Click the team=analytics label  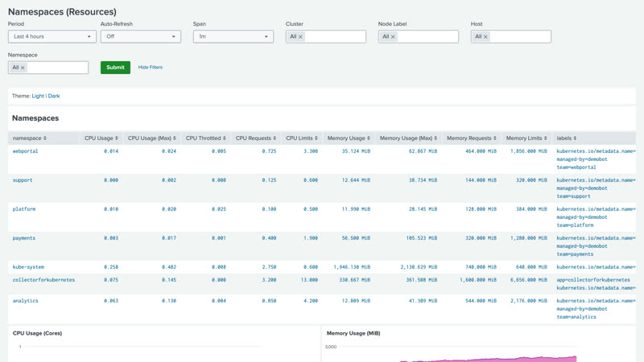coord(576,317)
